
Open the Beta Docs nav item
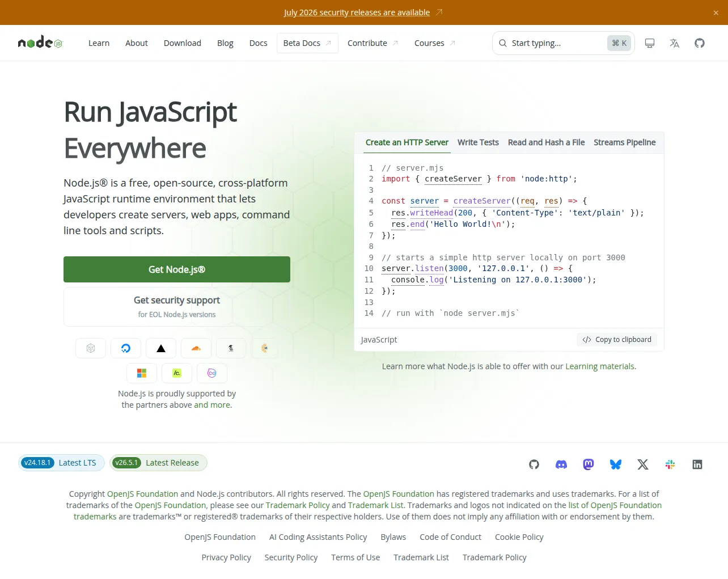coord(307,43)
